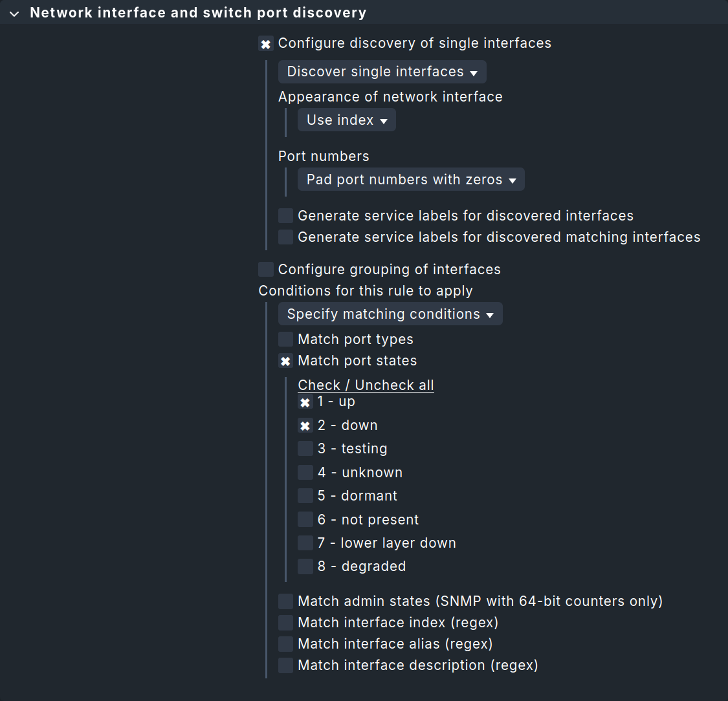Check the 7 - lower layer down state
Screen dimensions: 728x701
[305, 543]
